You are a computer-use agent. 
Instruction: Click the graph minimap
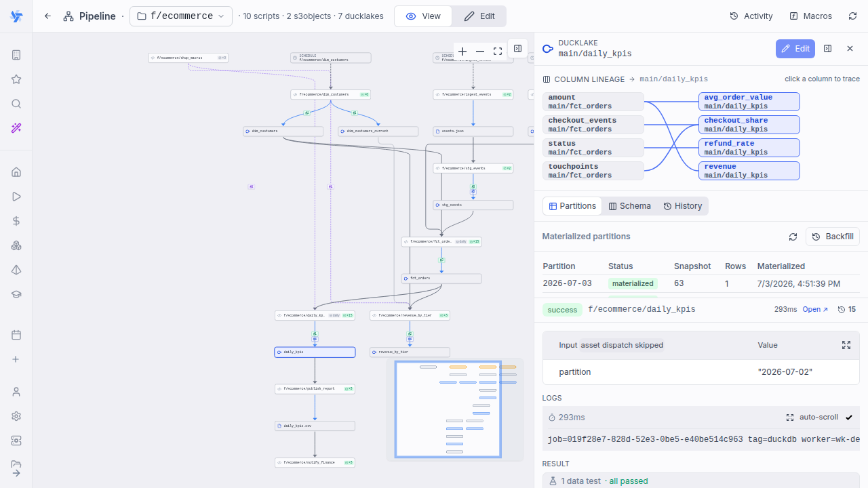(x=455, y=409)
